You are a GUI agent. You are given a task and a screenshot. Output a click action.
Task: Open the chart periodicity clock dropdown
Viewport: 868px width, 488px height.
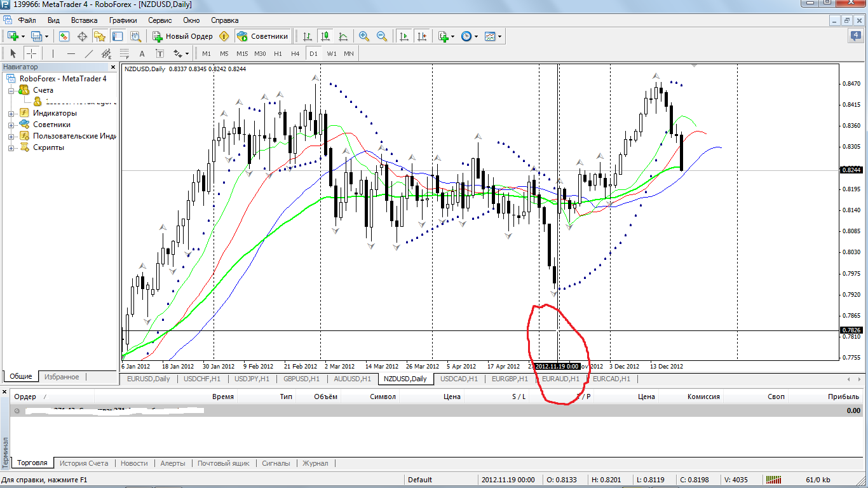469,36
